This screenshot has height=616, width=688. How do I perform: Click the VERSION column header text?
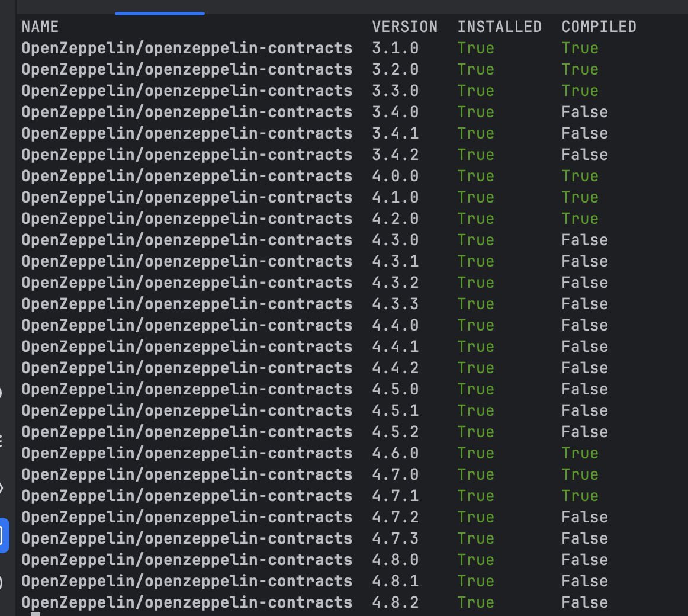click(404, 27)
